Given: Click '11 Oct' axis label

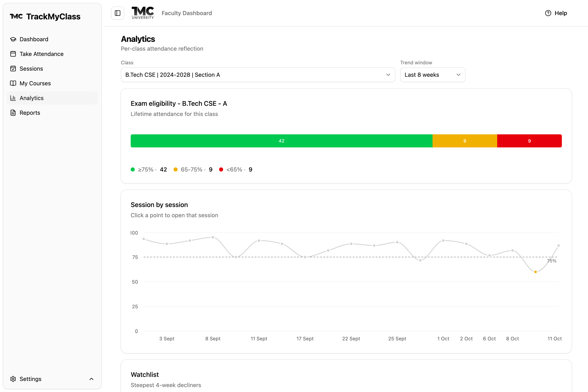Looking at the screenshot, I should [555, 339].
